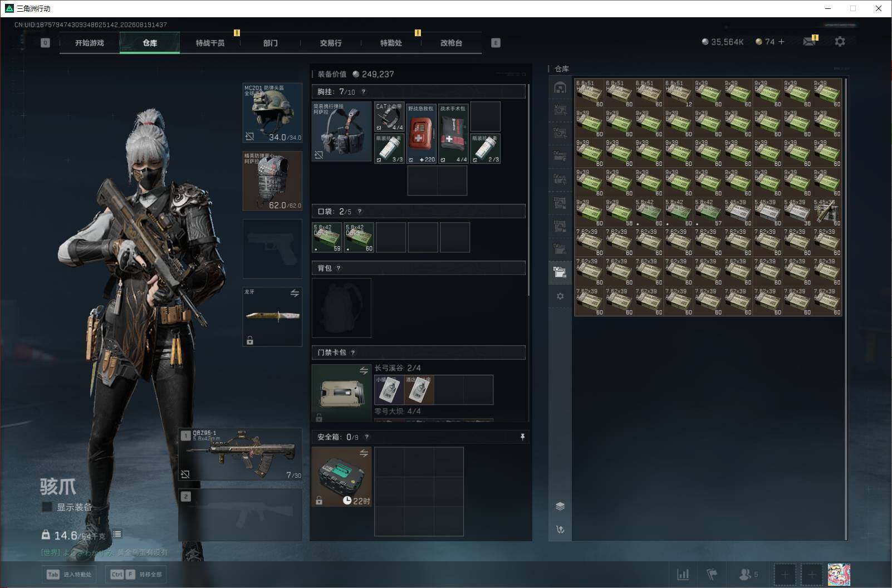Click the plus icon next to 74
The width and height of the screenshot is (892, 588).
click(781, 42)
